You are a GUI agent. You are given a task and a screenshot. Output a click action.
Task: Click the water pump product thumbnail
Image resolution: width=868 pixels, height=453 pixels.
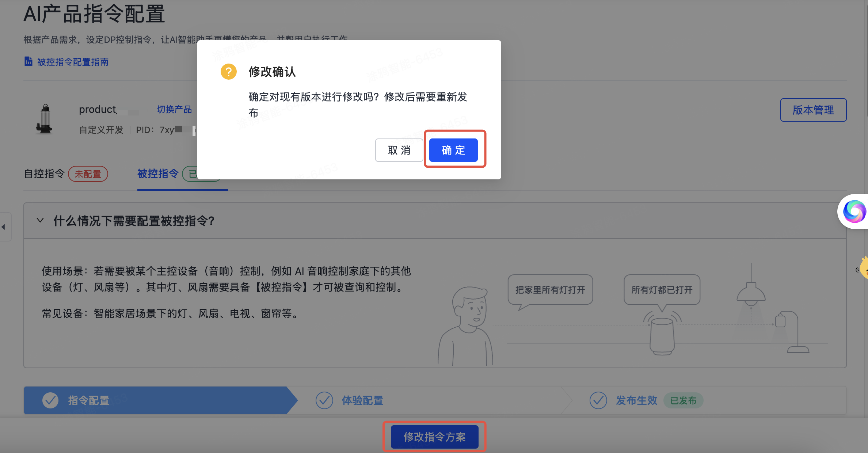pyautogui.click(x=45, y=119)
